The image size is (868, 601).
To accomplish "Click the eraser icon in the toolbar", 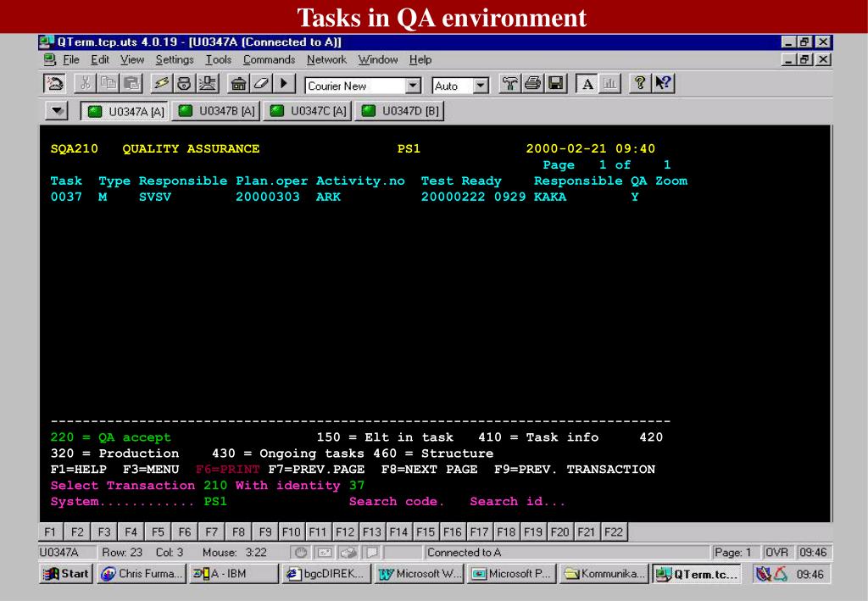I will [260, 86].
